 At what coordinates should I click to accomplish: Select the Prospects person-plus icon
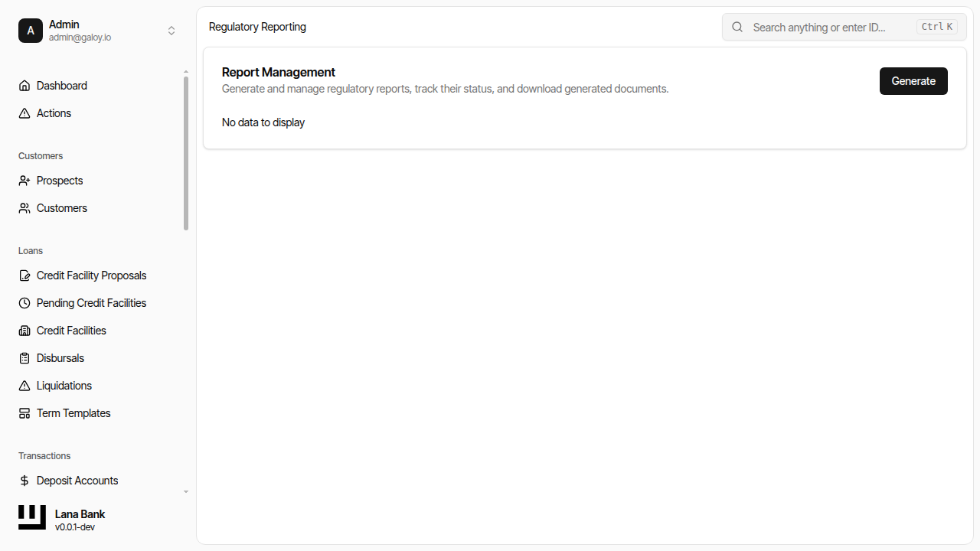click(x=24, y=180)
